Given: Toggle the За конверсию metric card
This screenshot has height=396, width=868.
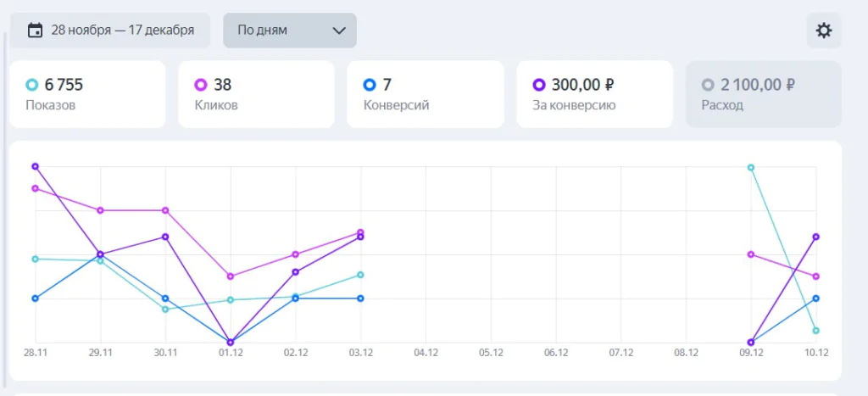Looking at the screenshot, I should 594,94.
